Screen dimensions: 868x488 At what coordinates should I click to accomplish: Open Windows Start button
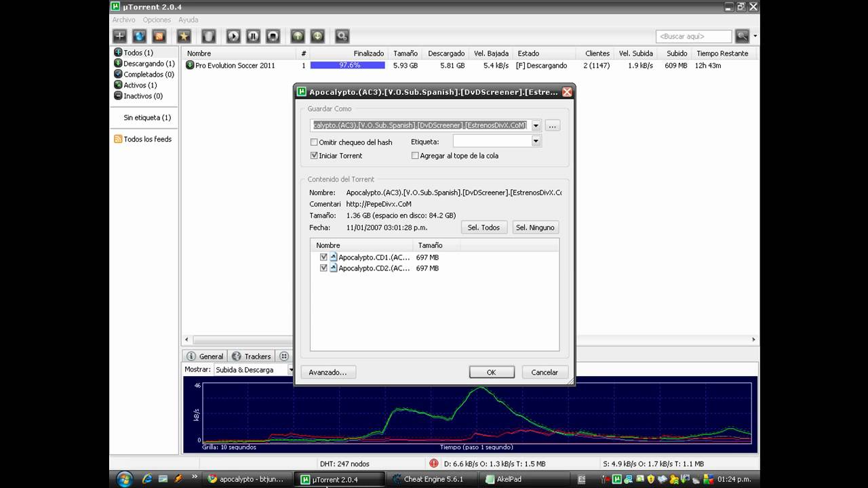tap(124, 479)
